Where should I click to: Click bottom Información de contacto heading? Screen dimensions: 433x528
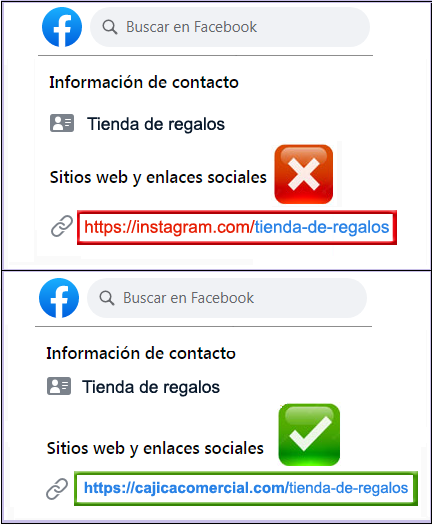(141, 353)
